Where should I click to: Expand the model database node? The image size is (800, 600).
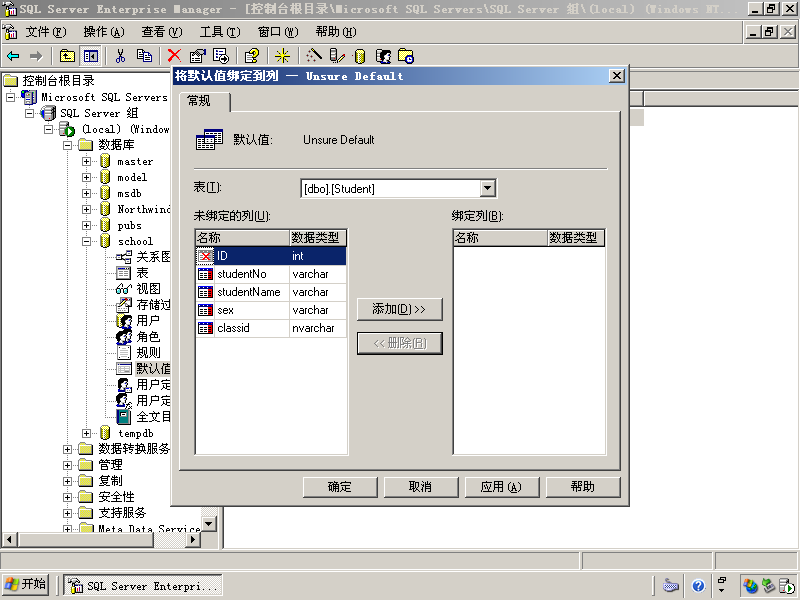click(87, 178)
